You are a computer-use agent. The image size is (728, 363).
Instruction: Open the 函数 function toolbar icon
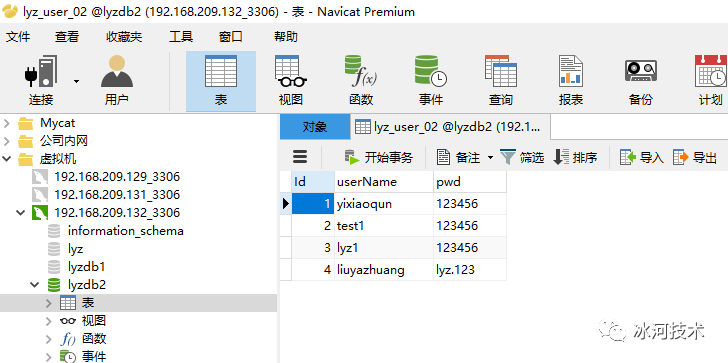[x=361, y=81]
